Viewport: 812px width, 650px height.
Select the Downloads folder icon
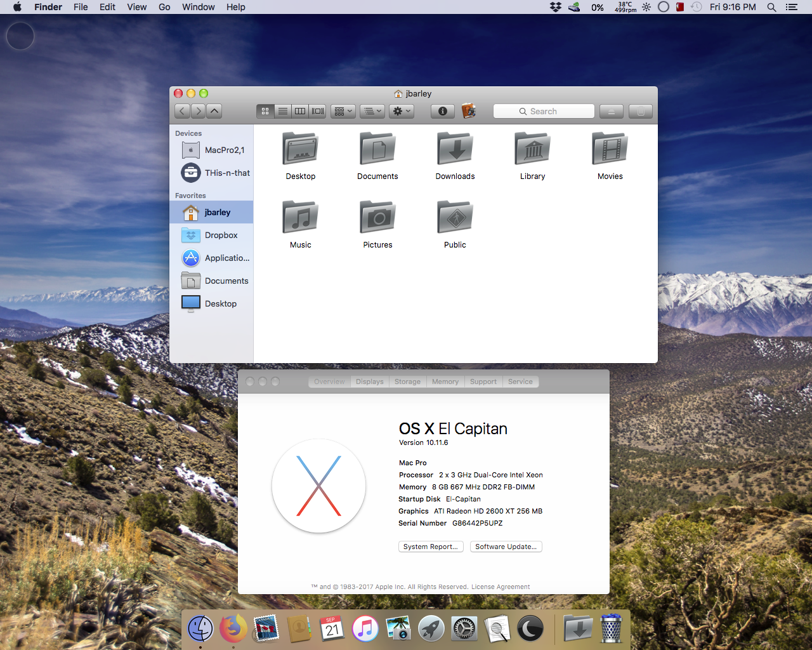[x=455, y=150]
